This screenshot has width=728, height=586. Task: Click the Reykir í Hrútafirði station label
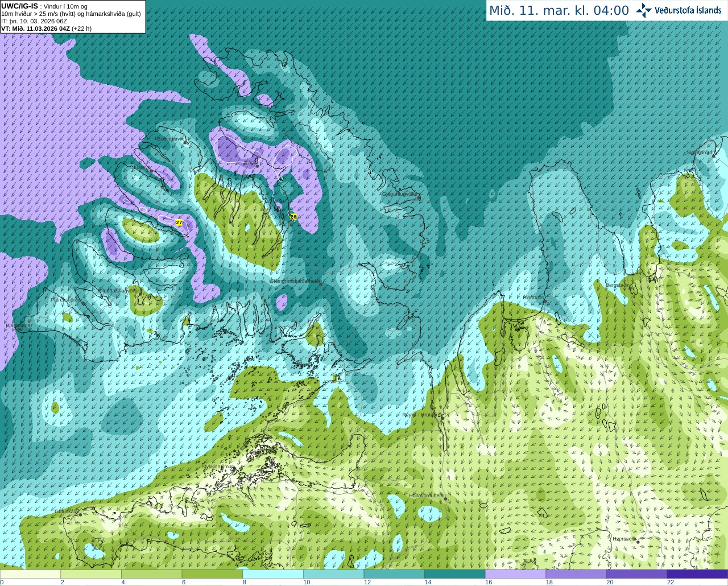point(421,415)
